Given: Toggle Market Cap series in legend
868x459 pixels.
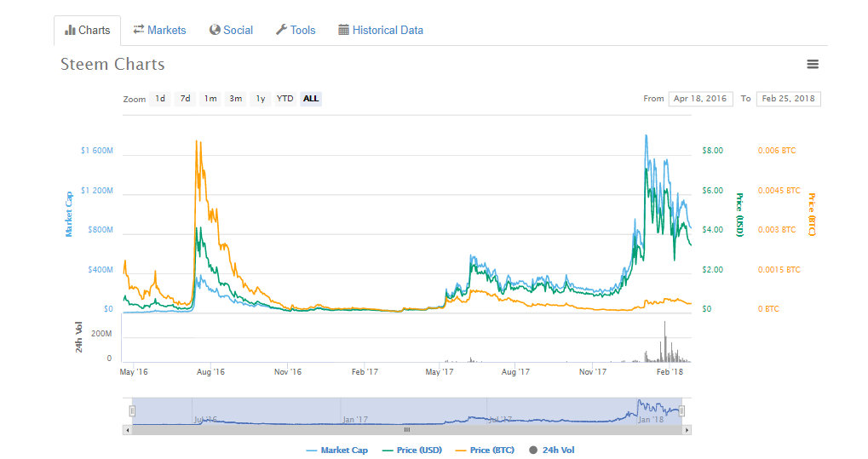Looking at the screenshot, I should tap(336, 450).
